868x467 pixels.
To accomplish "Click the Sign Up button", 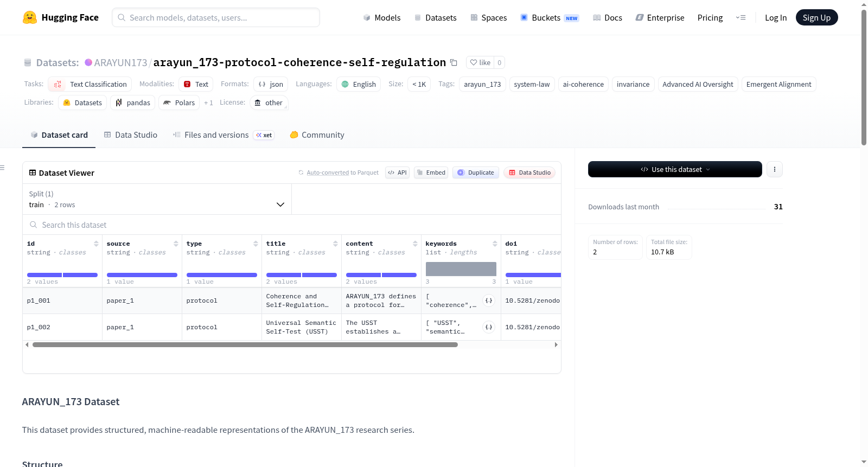I will pyautogui.click(x=816, y=17).
